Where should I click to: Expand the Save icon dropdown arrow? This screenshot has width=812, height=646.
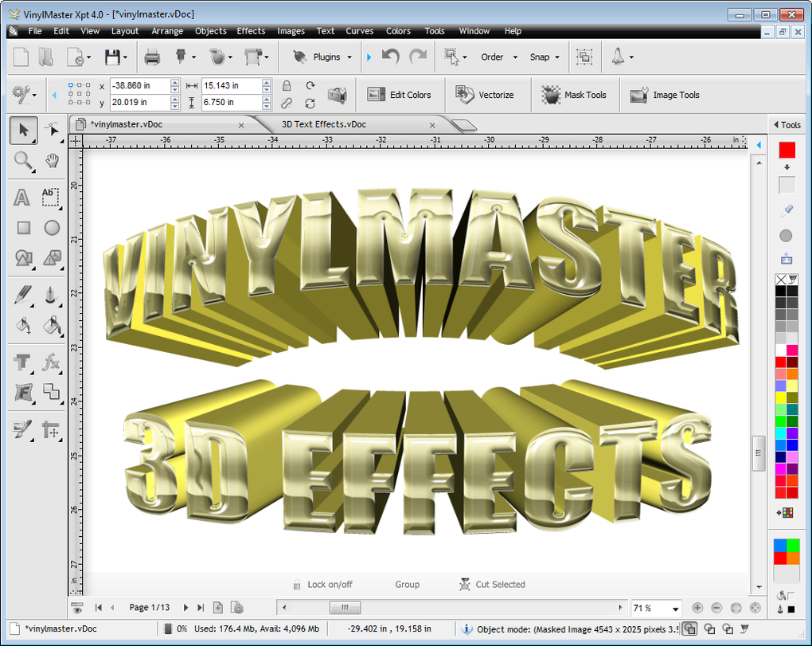(125, 57)
